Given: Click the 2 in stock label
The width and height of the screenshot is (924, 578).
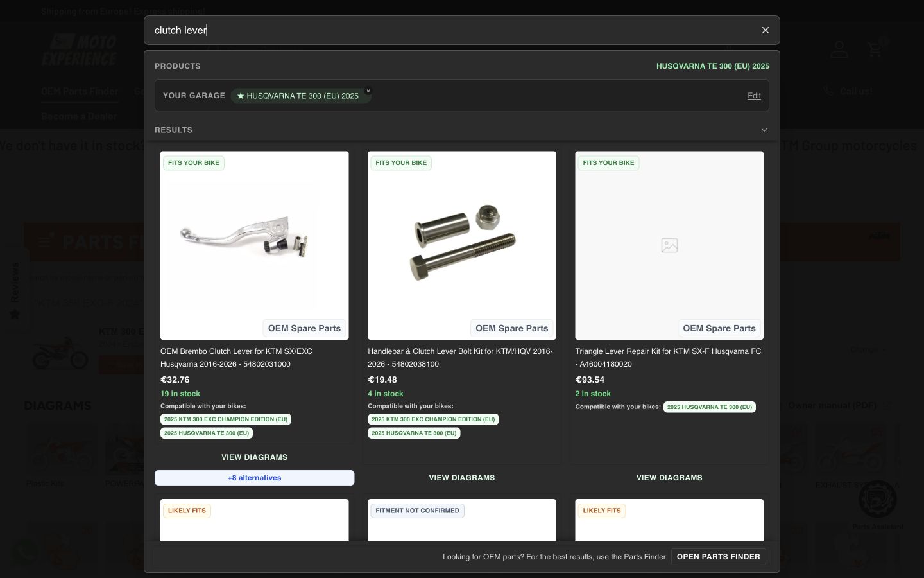Looking at the screenshot, I should click(x=593, y=394).
